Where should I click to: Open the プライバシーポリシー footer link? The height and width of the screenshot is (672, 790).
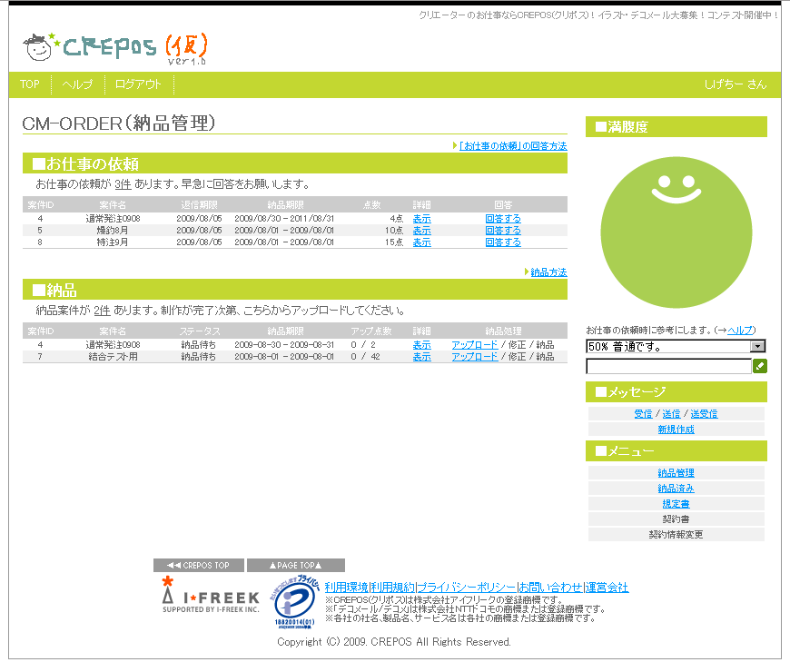(466, 588)
